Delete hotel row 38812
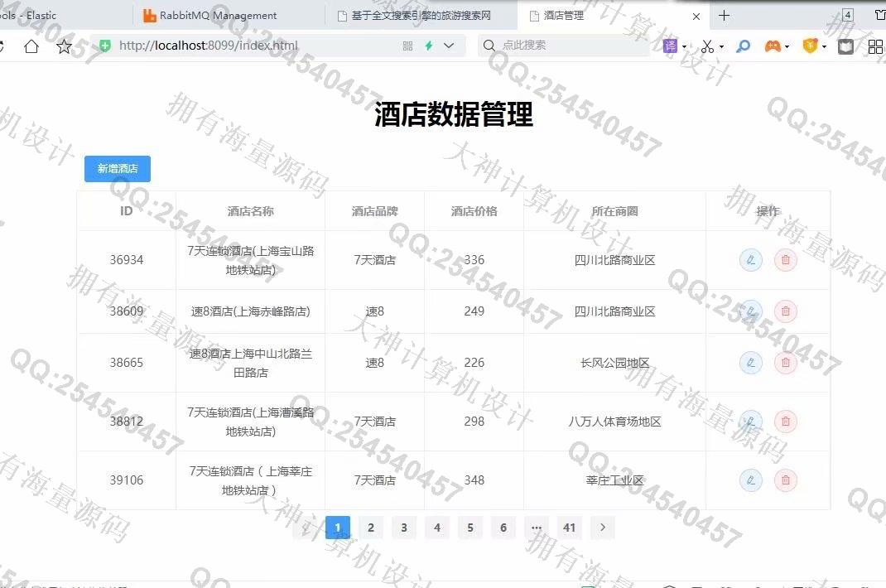Viewport: 886px width, 588px height. 786,422
